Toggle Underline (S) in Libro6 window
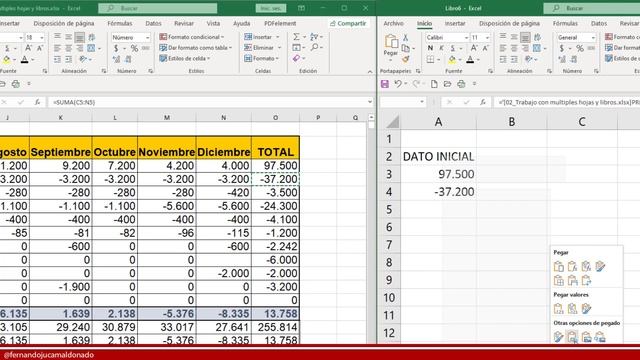This screenshot has width=640, height=360. 452,48
